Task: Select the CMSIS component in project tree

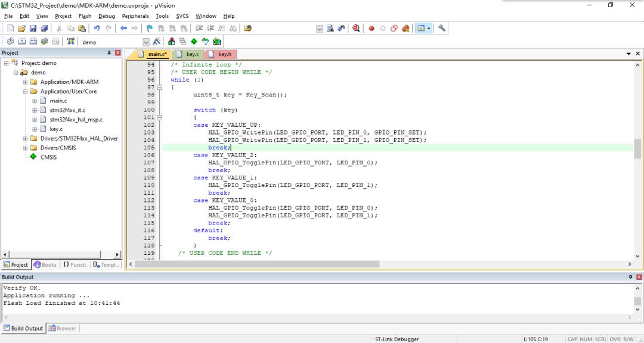Action: tap(48, 158)
